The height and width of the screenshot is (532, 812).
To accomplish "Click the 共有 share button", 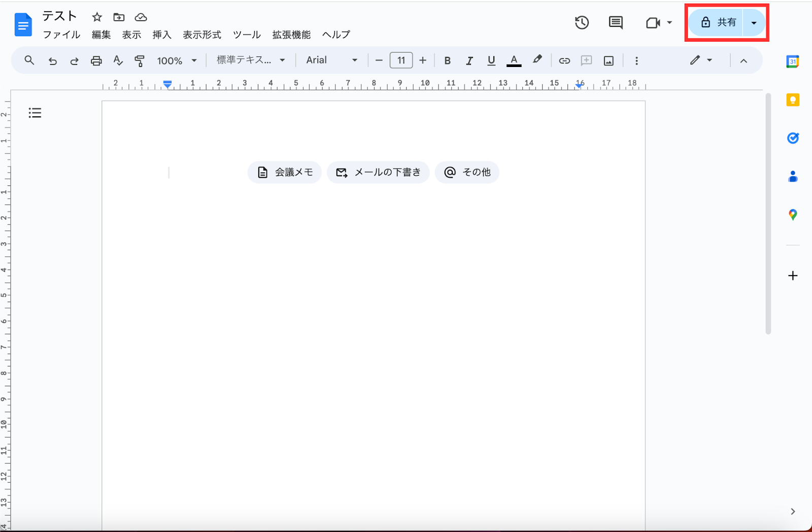I will [x=716, y=23].
